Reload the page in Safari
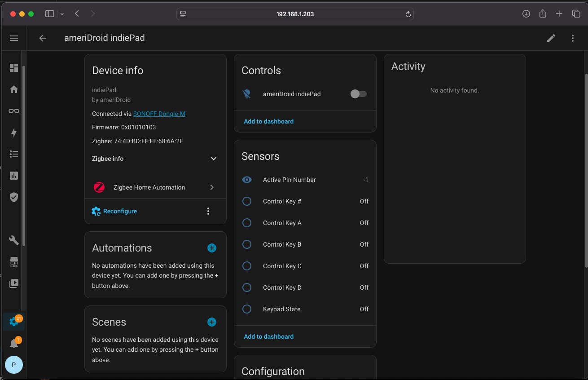Image resolution: width=588 pixels, height=380 pixels. [408, 14]
